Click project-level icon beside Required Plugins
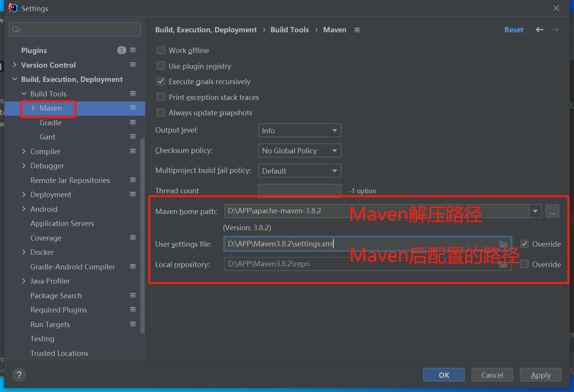Screen dimensions: 574x392 pos(133,309)
